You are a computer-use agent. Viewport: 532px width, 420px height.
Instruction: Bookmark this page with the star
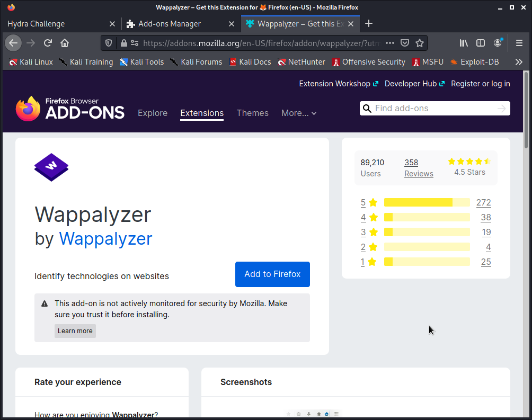(420, 43)
